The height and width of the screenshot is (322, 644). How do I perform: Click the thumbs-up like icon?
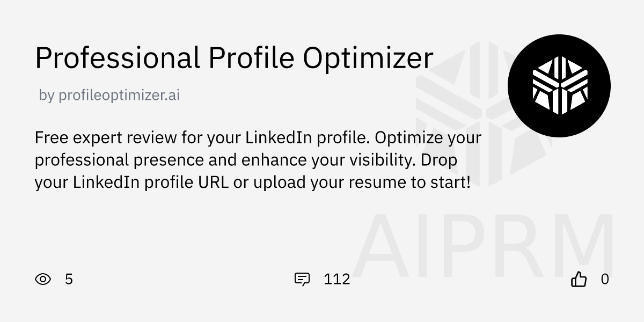pos(579,279)
